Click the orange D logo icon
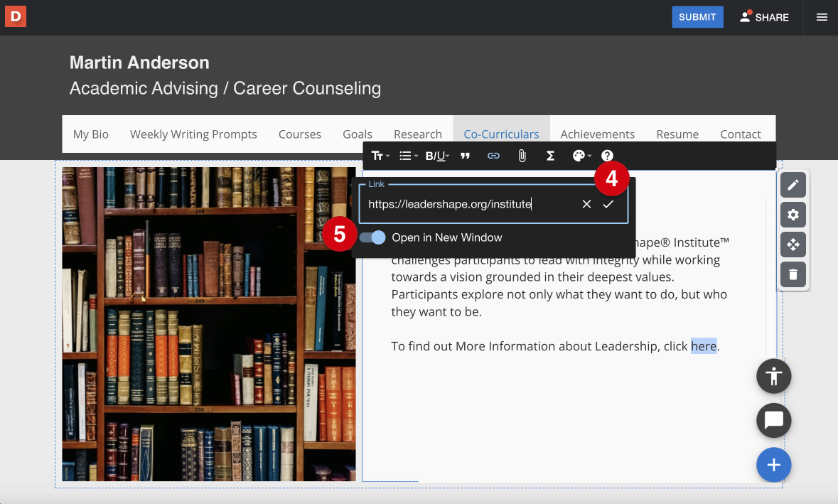The height and width of the screenshot is (504, 838). [16, 16]
